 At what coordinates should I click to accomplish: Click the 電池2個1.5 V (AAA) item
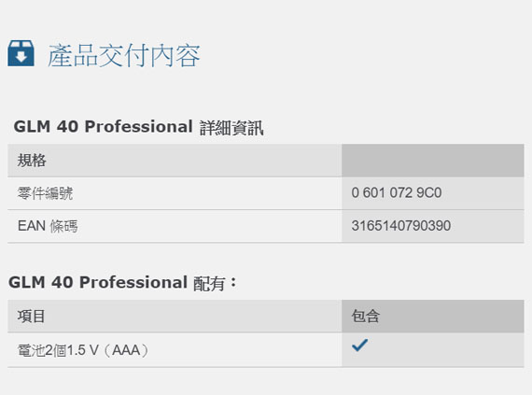83,350
